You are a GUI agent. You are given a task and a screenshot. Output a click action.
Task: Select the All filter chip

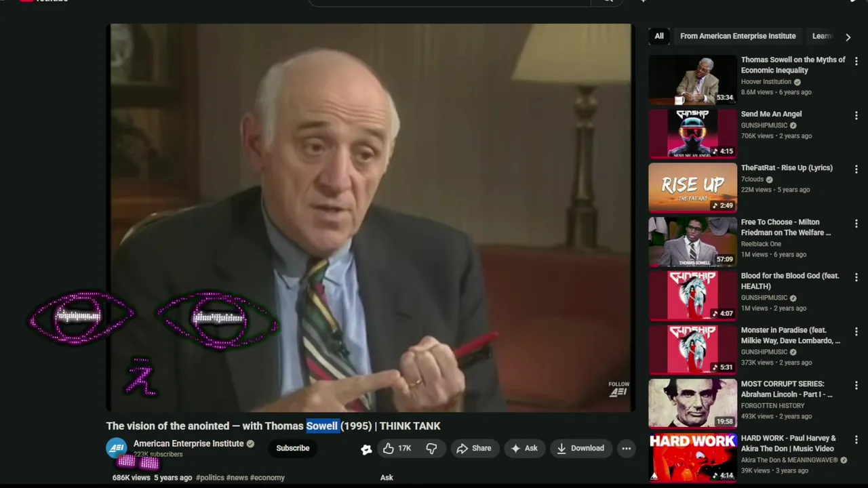(x=659, y=36)
